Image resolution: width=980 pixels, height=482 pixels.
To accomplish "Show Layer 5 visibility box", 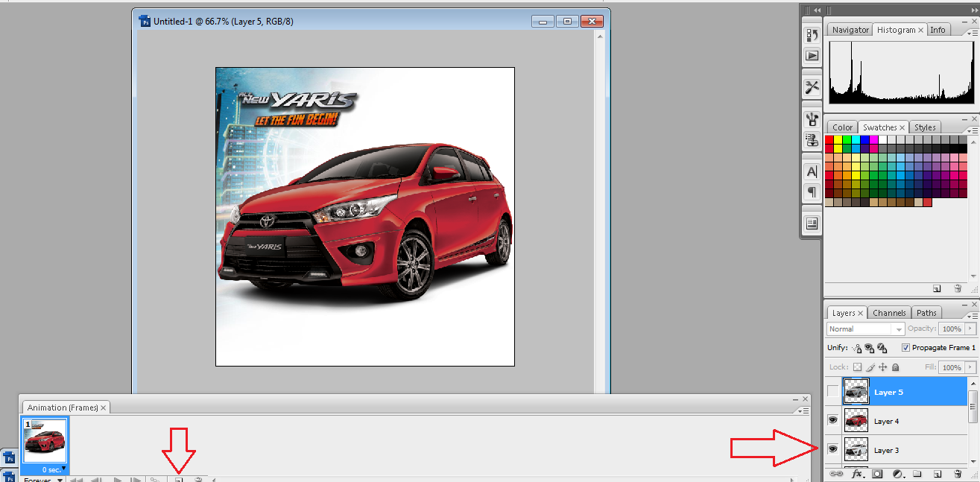I will 832,391.
